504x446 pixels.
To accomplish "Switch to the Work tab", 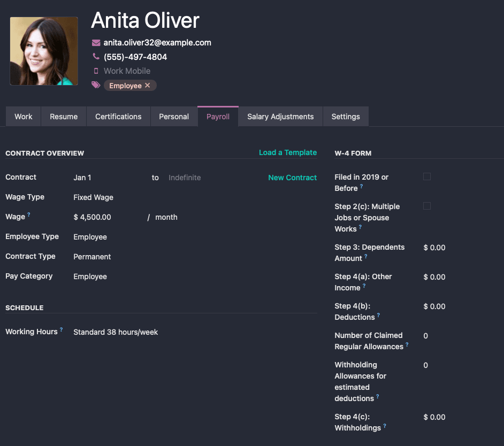I will click(x=24, y=117).
